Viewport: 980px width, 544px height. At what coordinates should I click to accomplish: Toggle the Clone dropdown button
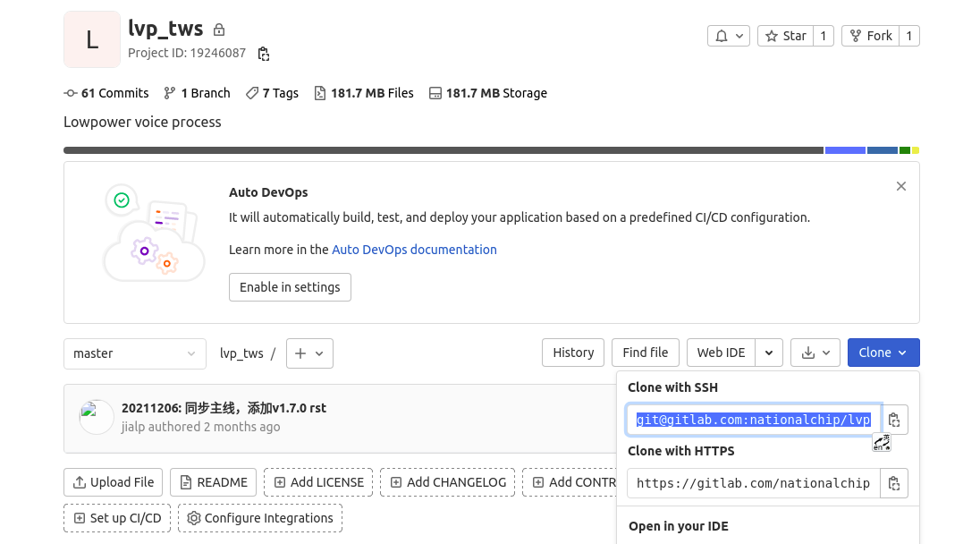(883, 353)
